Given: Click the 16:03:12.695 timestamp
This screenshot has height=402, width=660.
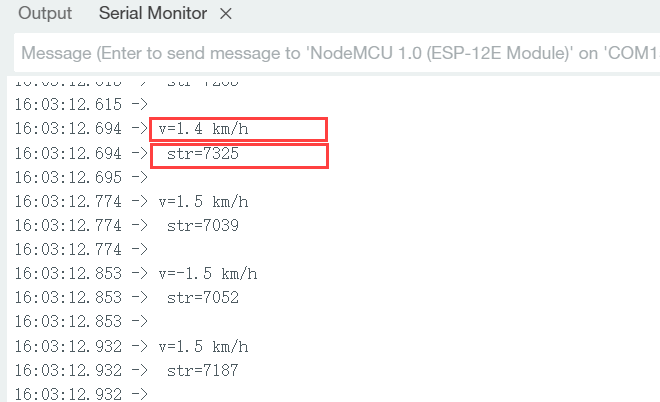Looking at the screenshot, I should (68, 177).
